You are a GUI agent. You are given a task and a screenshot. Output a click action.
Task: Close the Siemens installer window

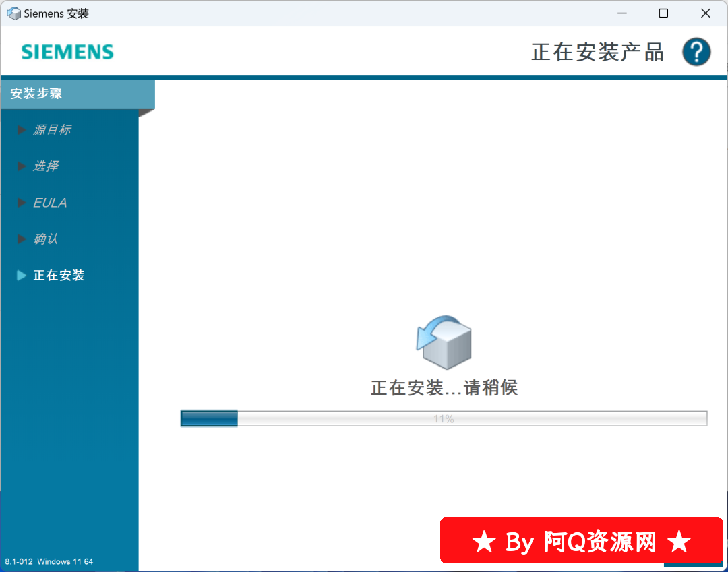pos(705,13)
